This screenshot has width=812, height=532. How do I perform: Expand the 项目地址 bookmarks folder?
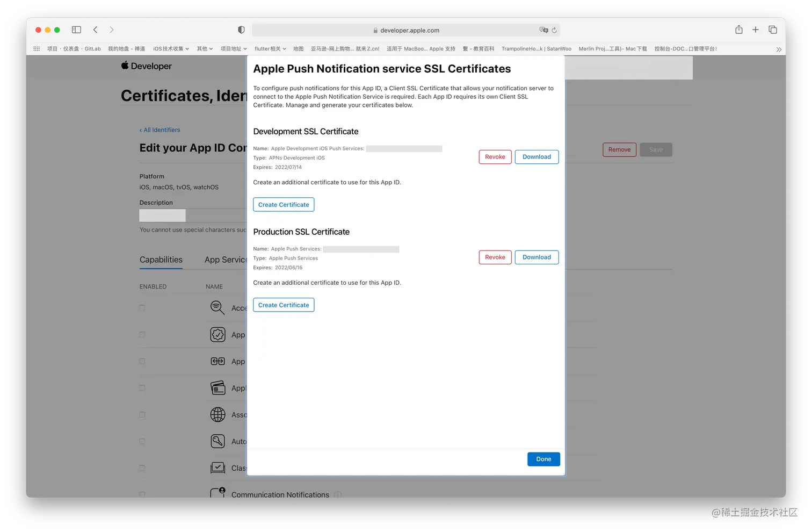[x=234, y=48]
